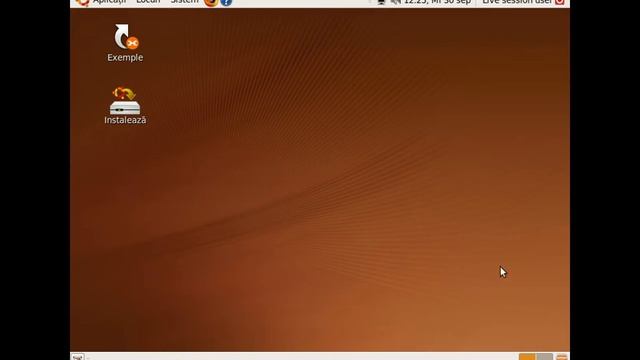Click the red power button icon
This screenshot has height=360, width=640.
(560, 2)
